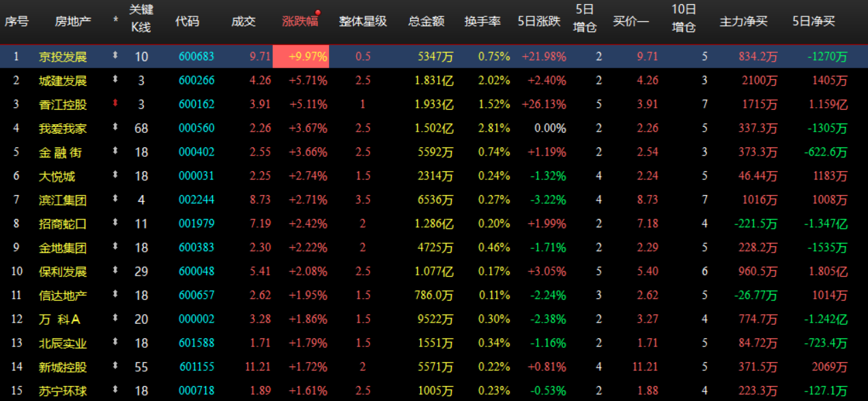Select the 城建发展 stock name

(63, 80)
